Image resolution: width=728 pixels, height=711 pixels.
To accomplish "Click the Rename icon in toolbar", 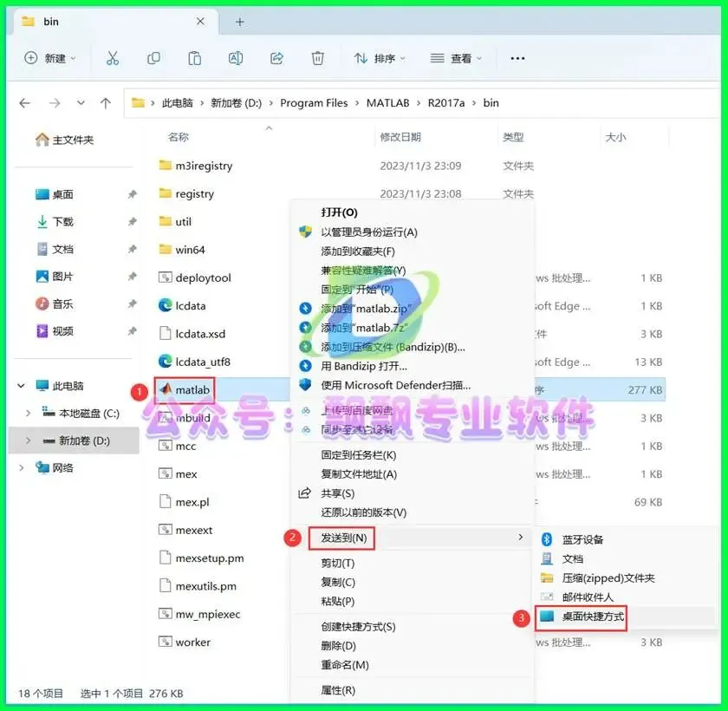I will [x=236, y=58].
